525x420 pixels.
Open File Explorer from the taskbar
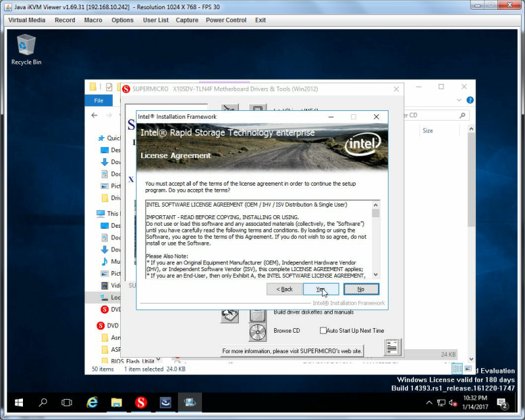coord(117,402)
